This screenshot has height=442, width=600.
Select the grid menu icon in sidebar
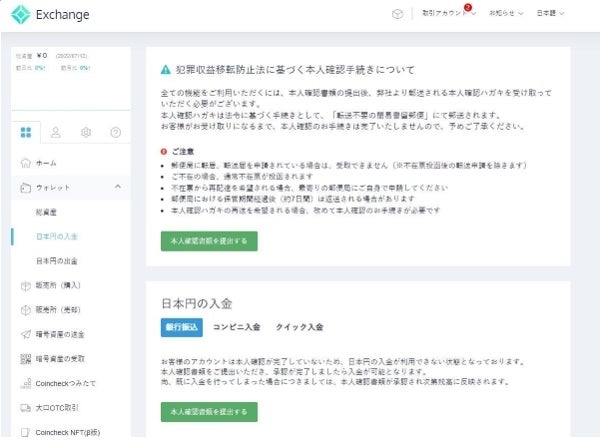click(x=26, y=132)
